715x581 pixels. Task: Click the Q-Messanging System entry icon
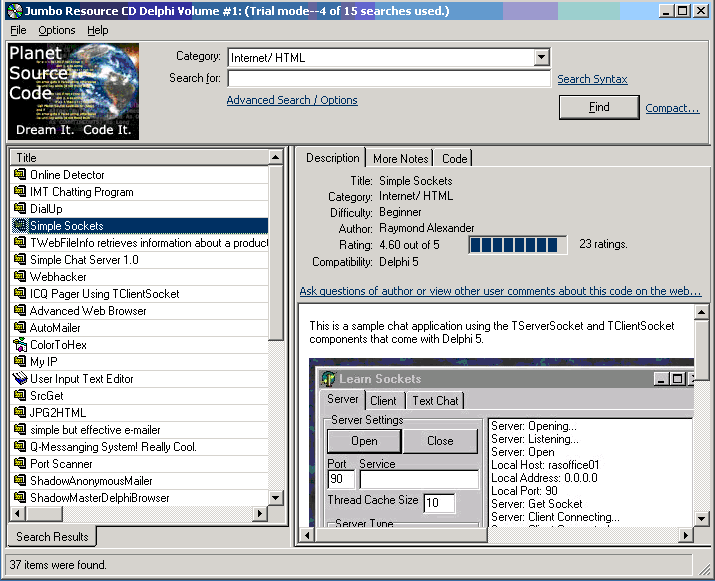[20, 446]
